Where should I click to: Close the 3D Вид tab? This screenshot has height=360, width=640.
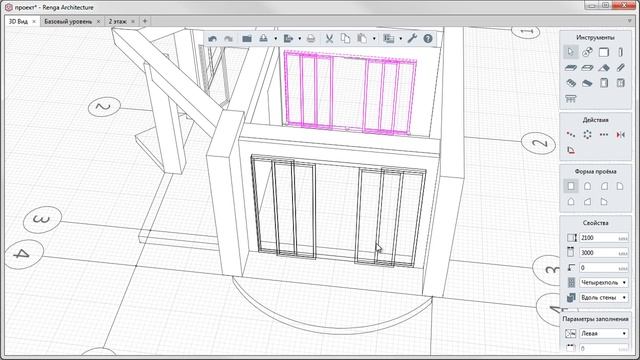pyautogui.click(x=34, y=21)
